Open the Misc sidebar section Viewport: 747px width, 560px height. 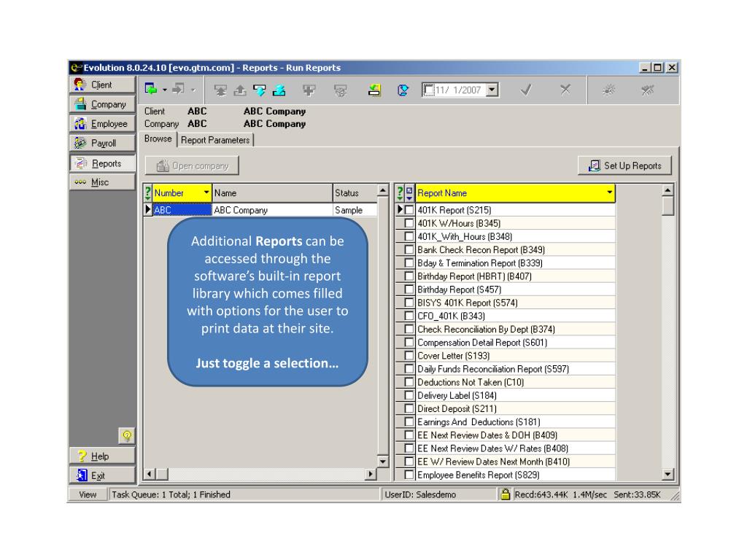point(102,182)
